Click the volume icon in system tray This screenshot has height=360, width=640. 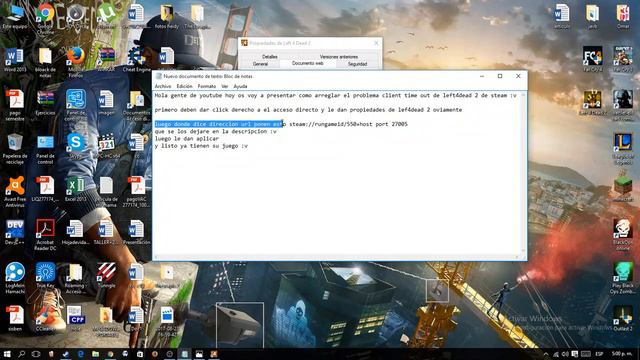[x=565, y=354]
